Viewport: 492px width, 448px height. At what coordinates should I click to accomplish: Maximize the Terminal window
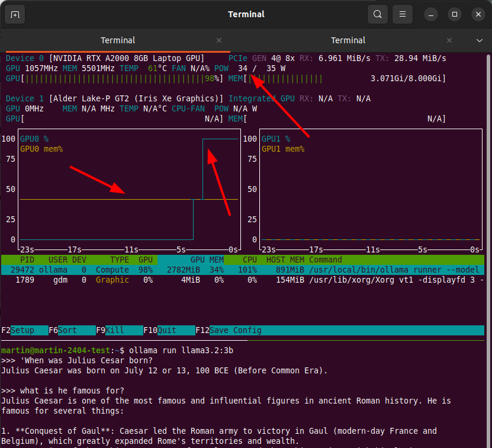(x=454, y=14)
